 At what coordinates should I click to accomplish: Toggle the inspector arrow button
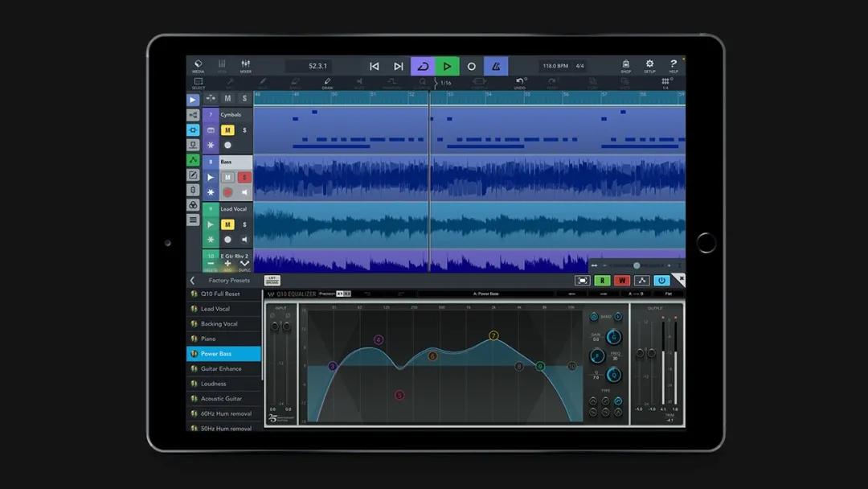[x=193, y=100]
